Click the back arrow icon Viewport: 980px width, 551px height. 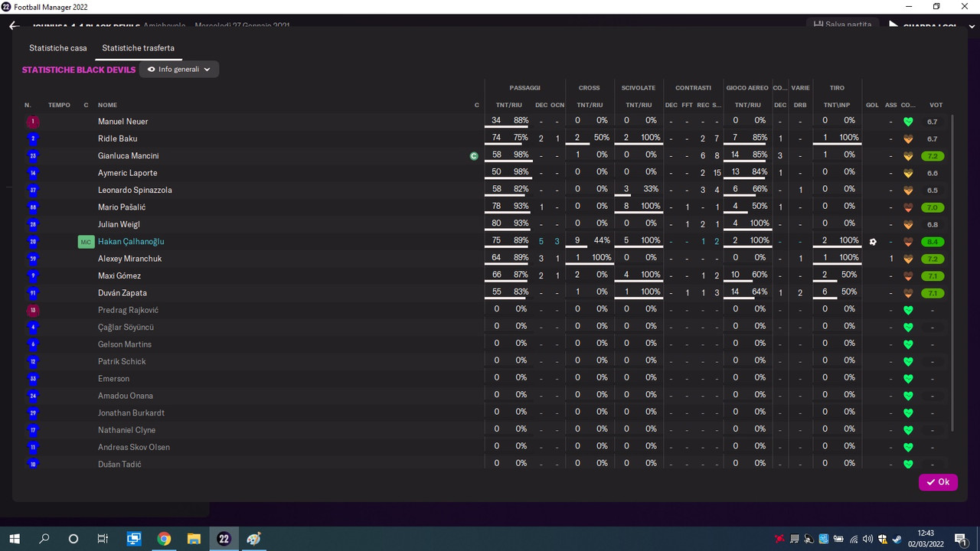tap(14, 25)
